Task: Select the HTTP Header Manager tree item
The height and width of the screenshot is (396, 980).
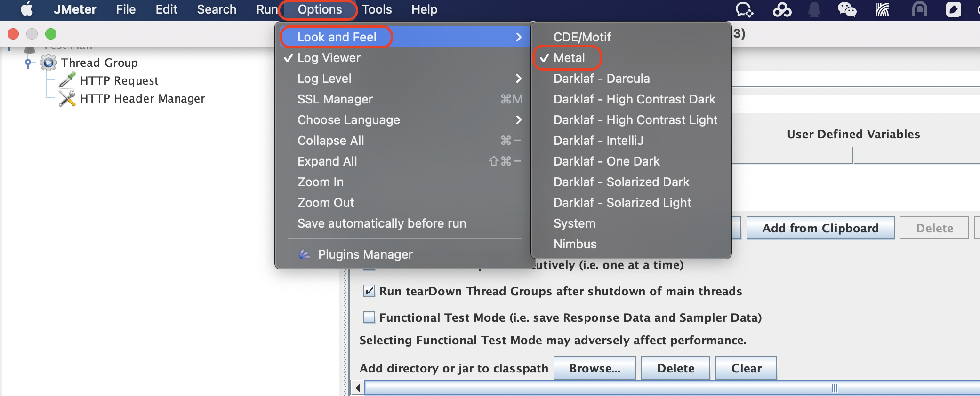Action: (x=143, y=98)
